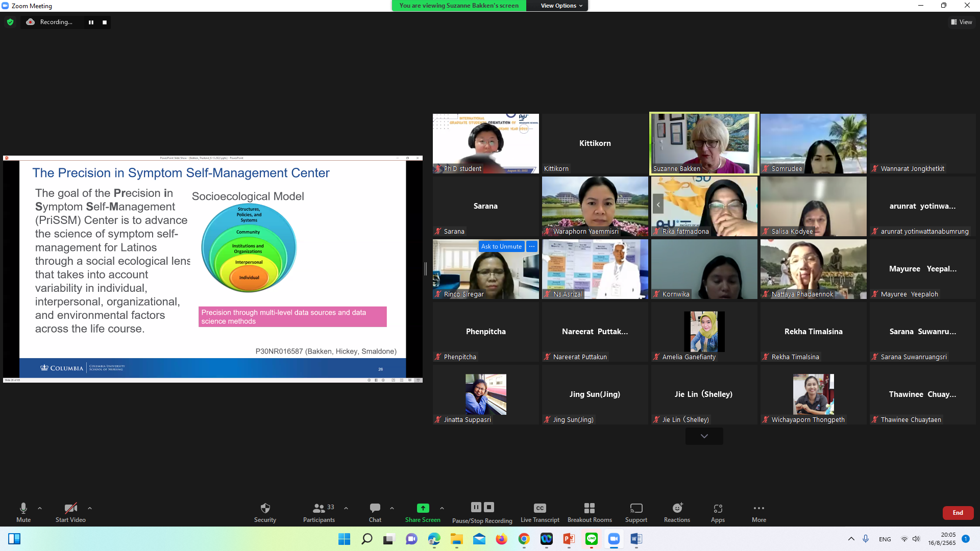This screenshot has height=551, width=980.
Task: Open the Security shield icon
Action: pyautogui.click(x=265, y=508)
